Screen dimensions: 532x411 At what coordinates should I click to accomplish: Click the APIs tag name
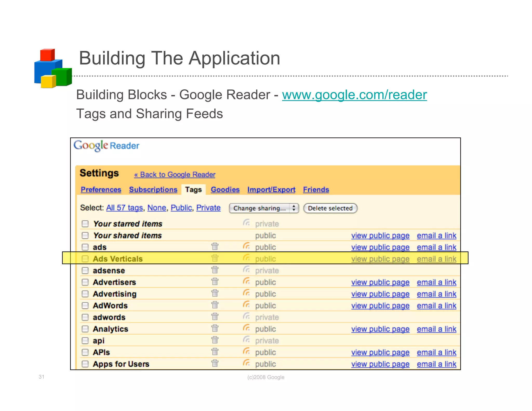(x=101, y=352)
